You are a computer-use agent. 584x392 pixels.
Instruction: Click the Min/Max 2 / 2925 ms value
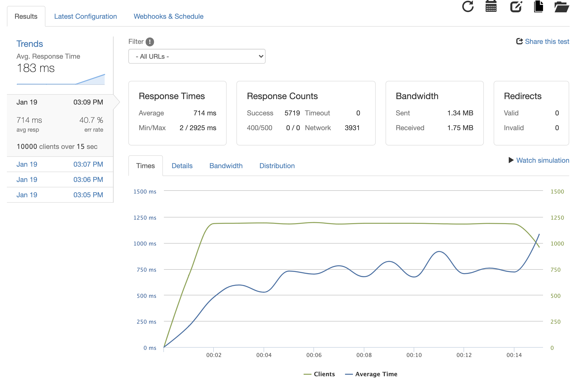pyautogui.click(x=198, y=128)
